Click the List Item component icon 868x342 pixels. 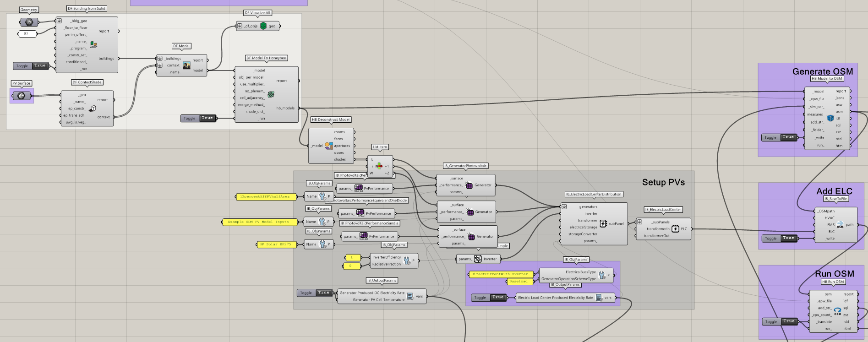pos(379,166)
